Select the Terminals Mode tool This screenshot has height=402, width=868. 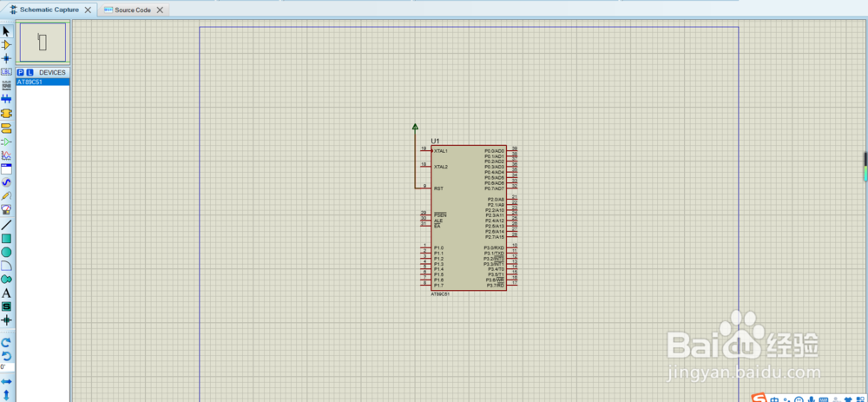(7, 129)
